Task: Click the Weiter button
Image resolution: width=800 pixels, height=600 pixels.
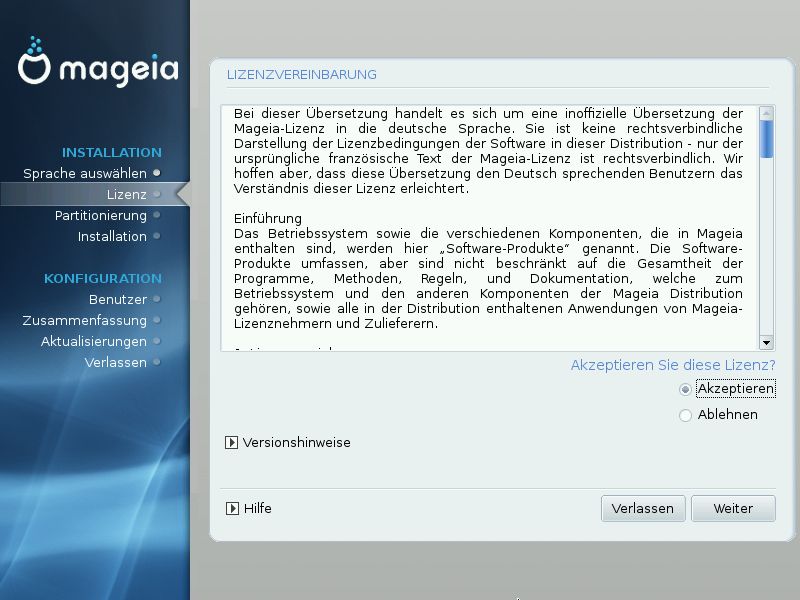Action: click(733, 508)
